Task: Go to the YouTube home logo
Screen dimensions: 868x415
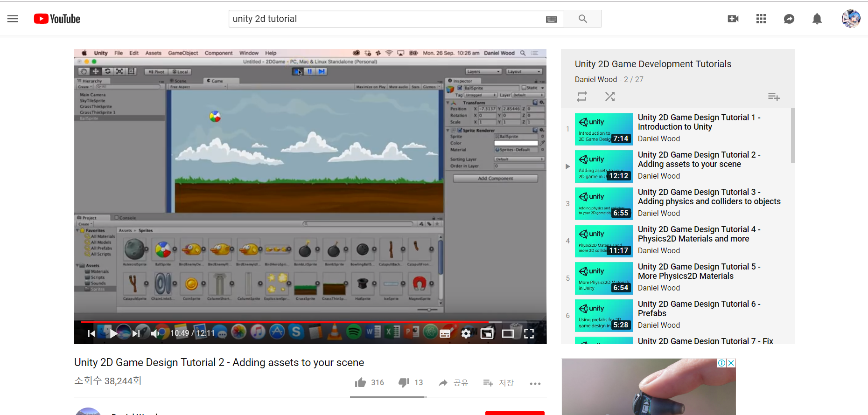Action: pos(57,19)
